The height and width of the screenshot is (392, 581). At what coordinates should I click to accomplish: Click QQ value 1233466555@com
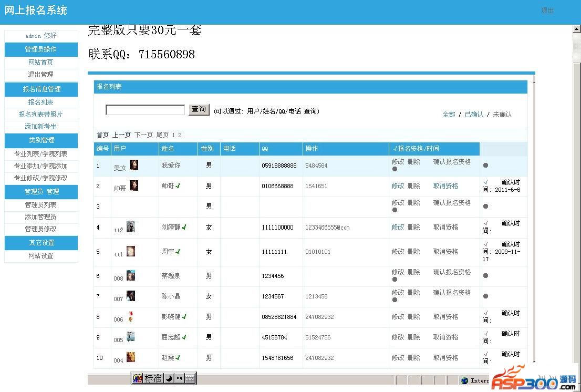coord(328,228)
